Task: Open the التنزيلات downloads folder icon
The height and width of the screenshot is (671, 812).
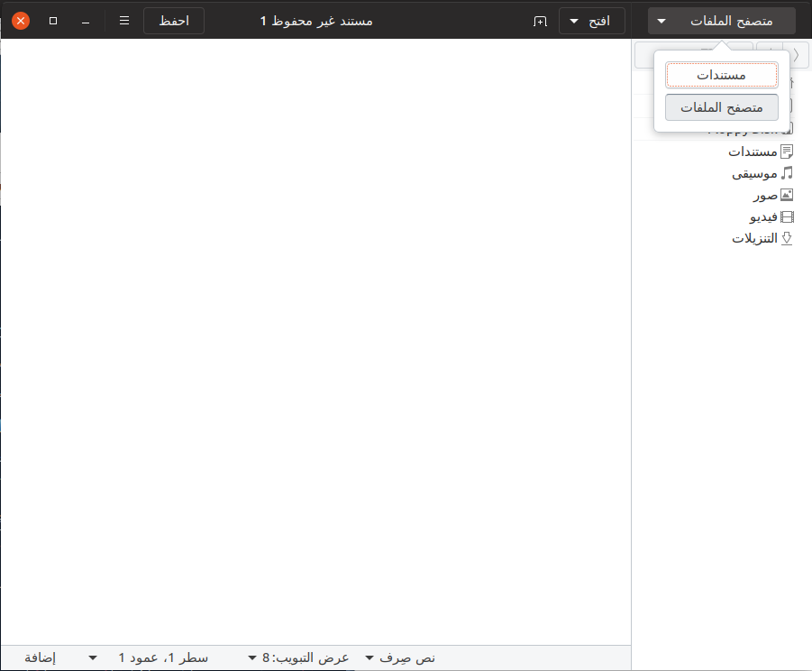Action: click(787, 239)
